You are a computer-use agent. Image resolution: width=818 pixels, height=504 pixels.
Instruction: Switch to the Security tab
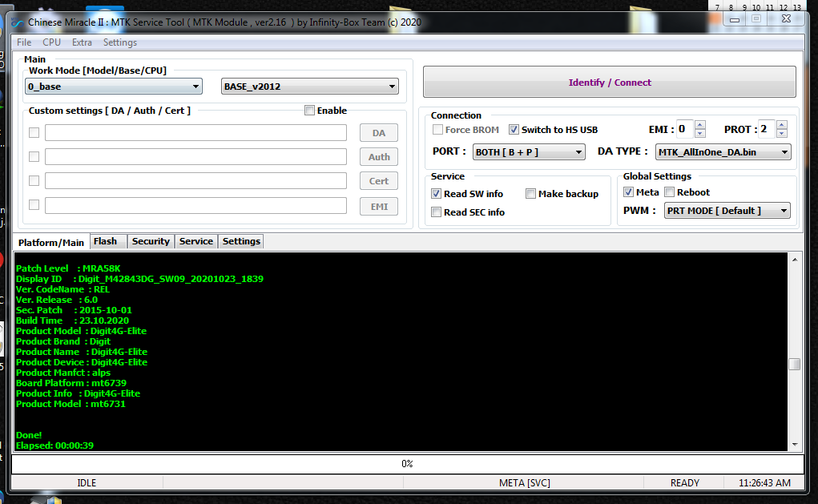[151, 241]
